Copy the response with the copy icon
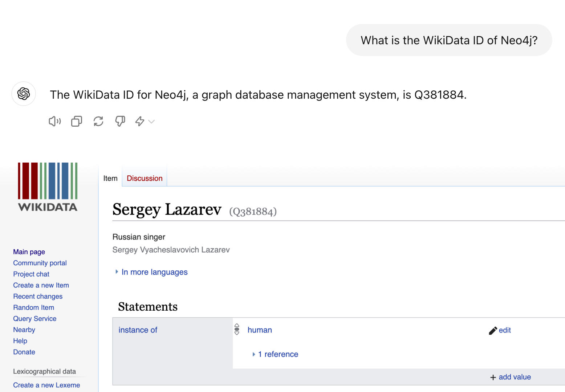The image size is (565, 392). tap(77, 121)
